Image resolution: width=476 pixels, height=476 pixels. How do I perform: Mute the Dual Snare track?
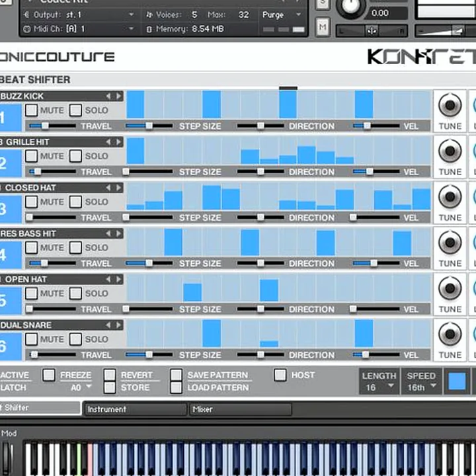coord(31,339)
